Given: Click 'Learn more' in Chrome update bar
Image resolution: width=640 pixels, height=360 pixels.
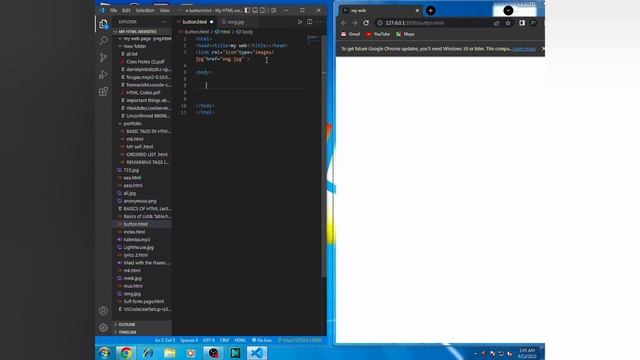Looking at the screenshot, I should 524,49.
